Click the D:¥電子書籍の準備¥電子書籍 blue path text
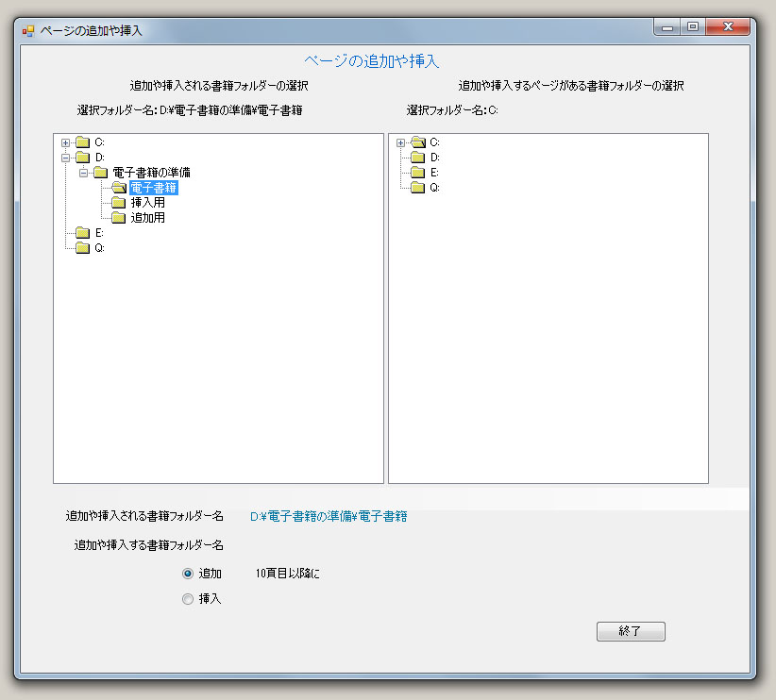 tap(329, 516)
